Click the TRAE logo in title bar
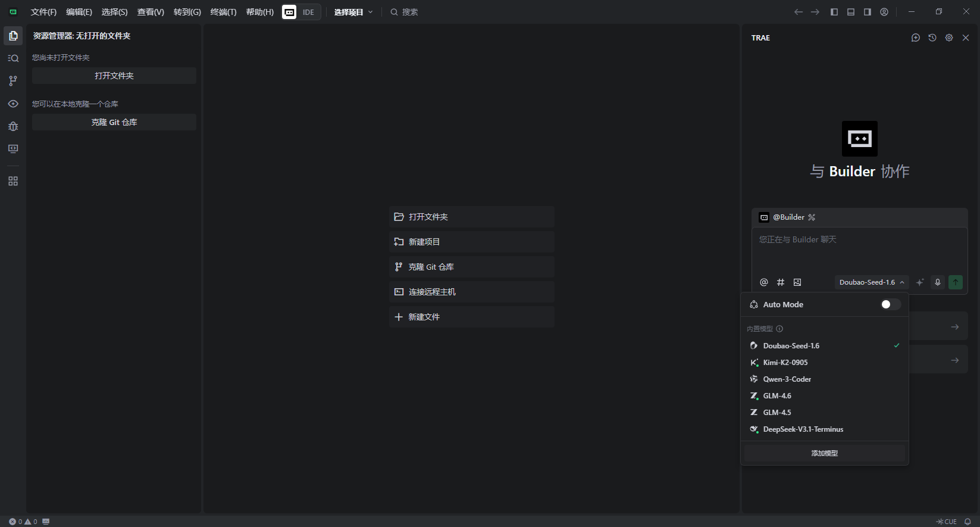980x527 pixels. (x=13, y=12)
